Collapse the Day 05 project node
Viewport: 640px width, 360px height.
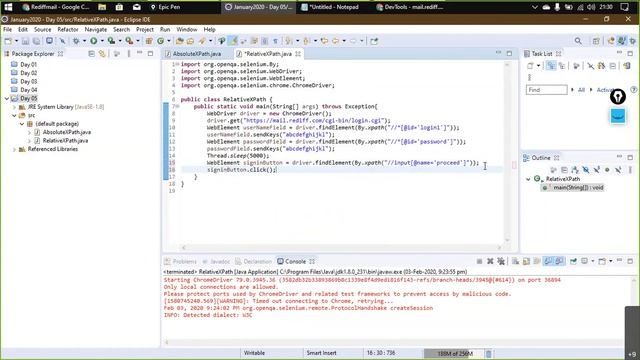(7, 98)
